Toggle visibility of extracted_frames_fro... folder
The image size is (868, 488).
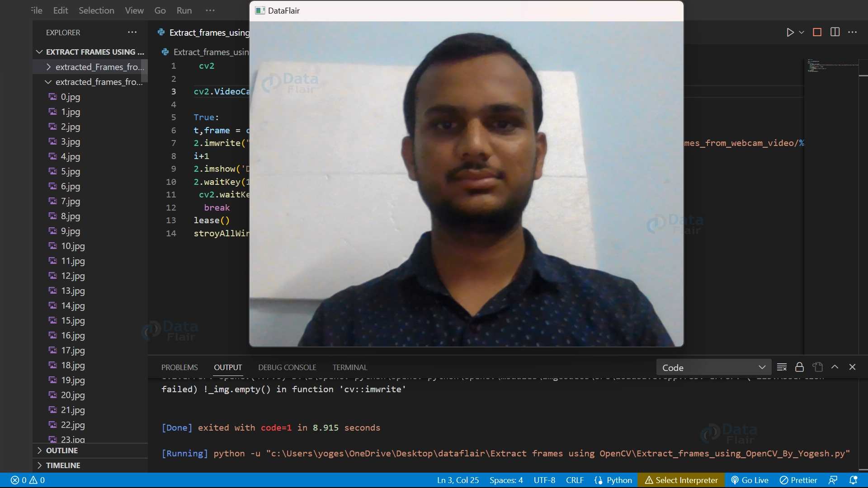(48, 82)
